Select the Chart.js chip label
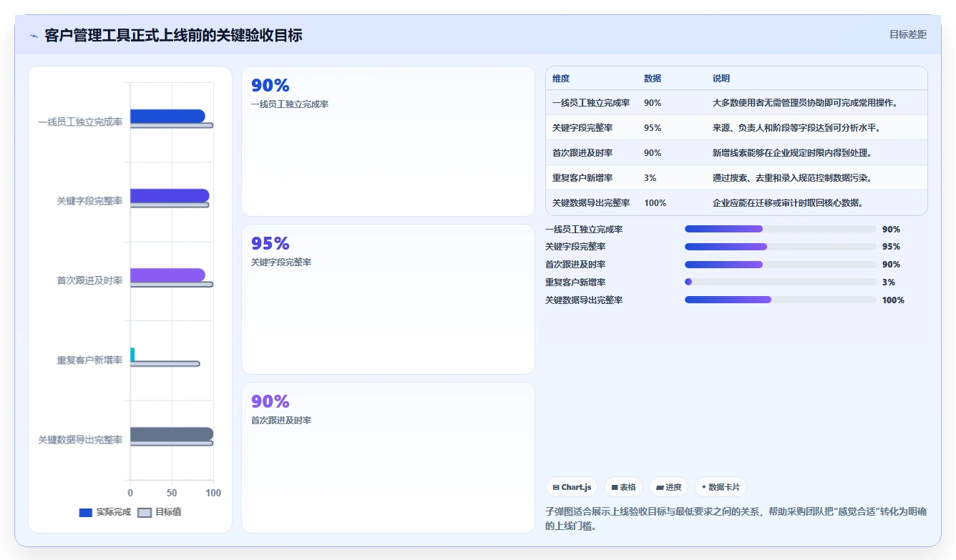This screenshot has width=956, height=560. click(576, 487)
